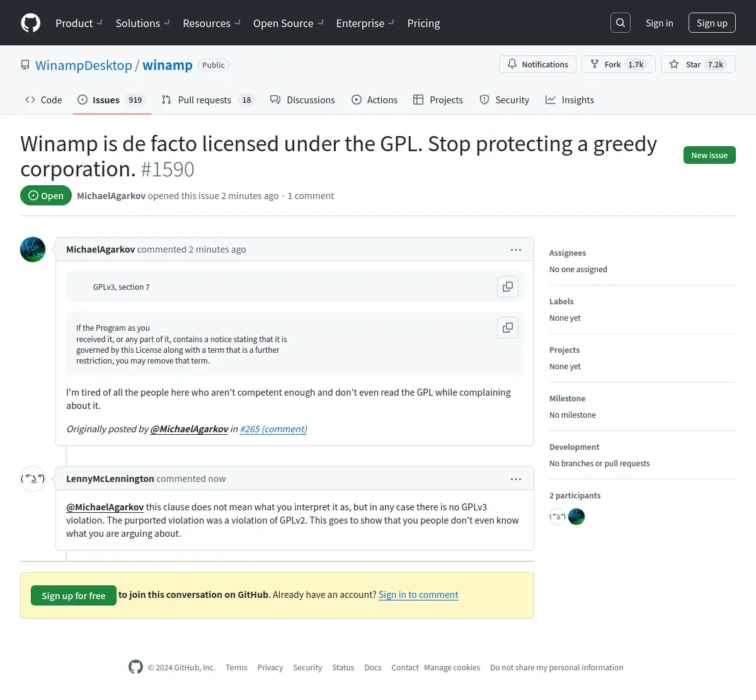Expand the Enterprise menu

(365, 23)
